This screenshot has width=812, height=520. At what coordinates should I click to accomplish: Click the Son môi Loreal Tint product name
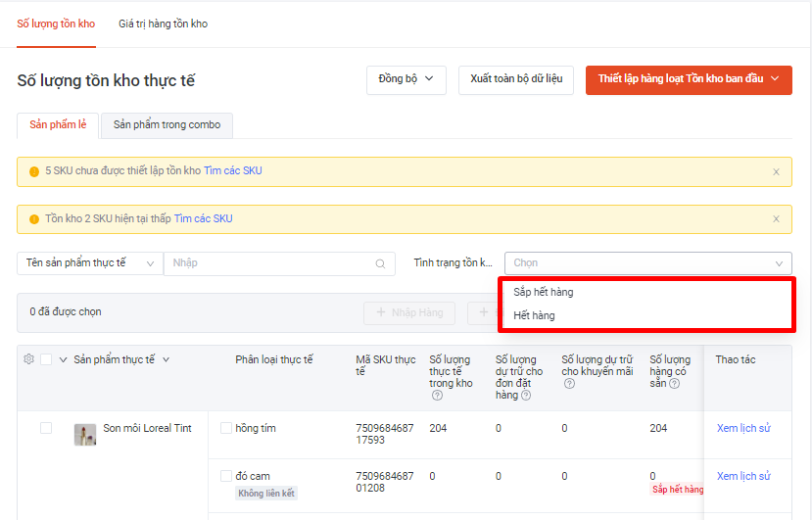[x=147, y=428]
